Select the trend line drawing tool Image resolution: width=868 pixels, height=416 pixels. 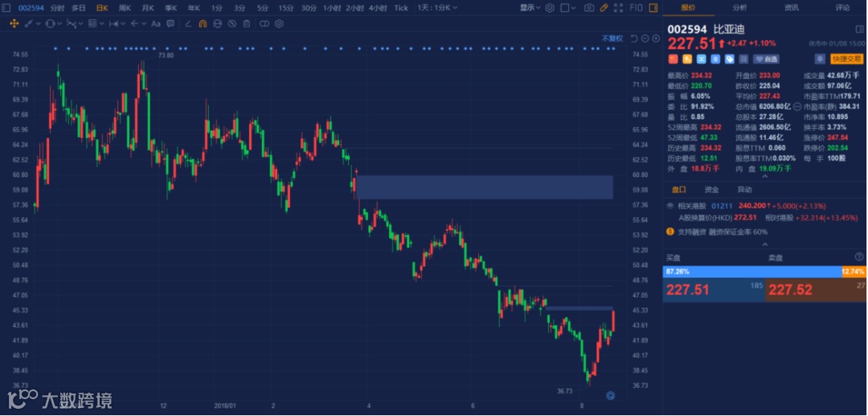(29, 24)
